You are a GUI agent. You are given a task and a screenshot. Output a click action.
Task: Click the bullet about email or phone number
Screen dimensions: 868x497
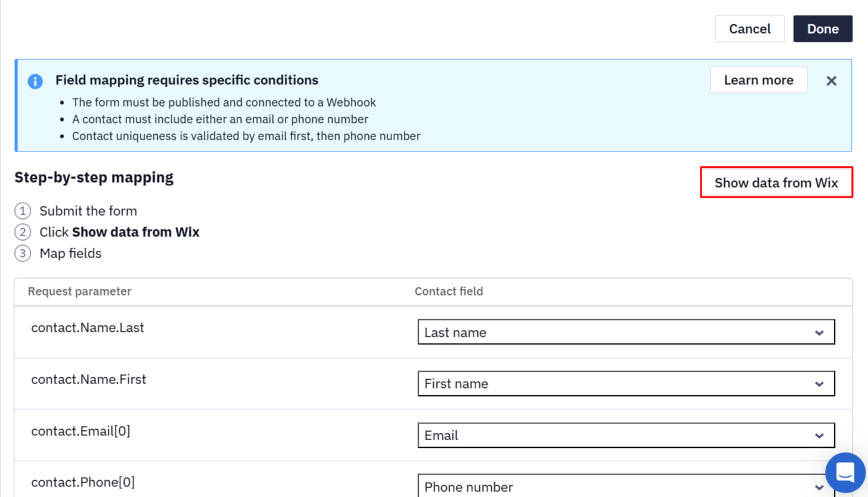220,119
